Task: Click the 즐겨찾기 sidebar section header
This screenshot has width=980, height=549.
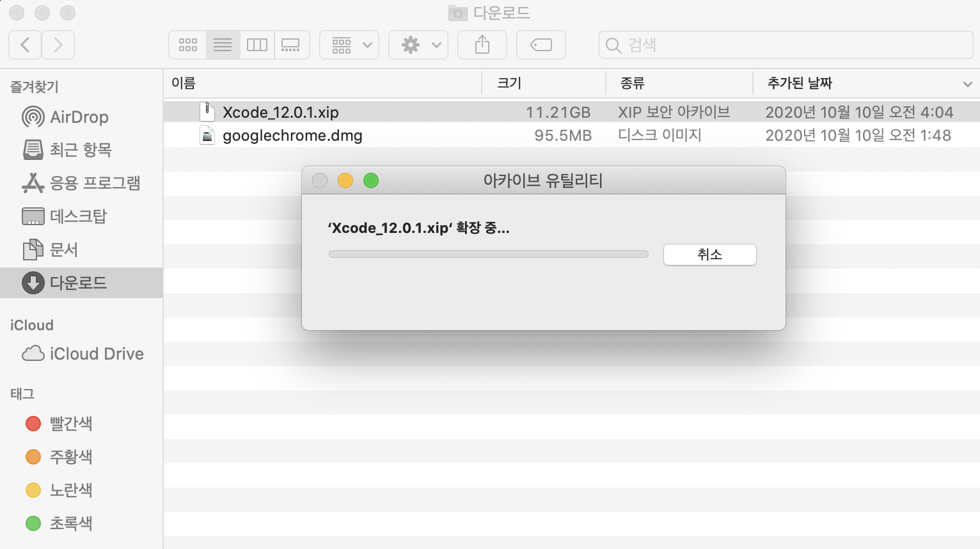Action: pos(35,86)
